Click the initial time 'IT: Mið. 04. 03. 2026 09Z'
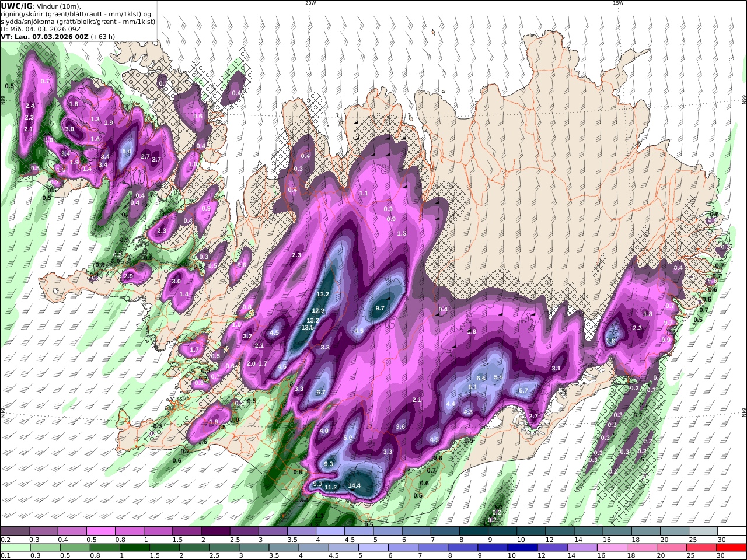This screenshot has height=560, width=747. [x=41, y=29]
